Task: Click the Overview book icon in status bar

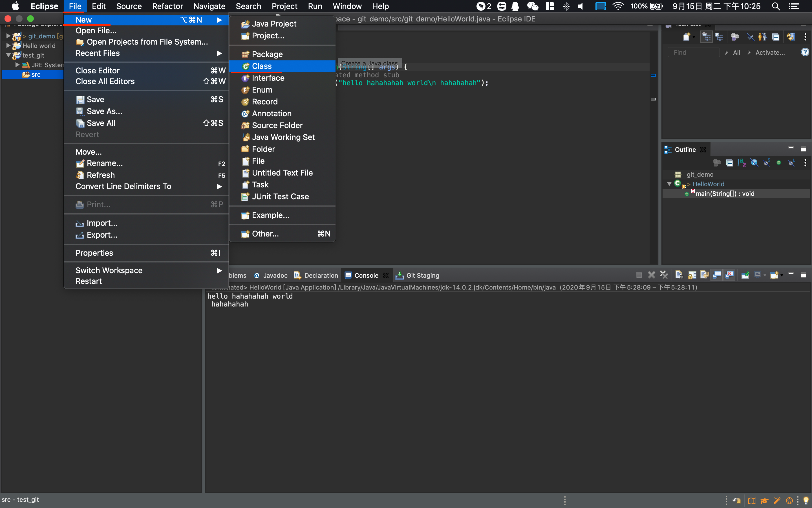Action: (x=752, y=501)
